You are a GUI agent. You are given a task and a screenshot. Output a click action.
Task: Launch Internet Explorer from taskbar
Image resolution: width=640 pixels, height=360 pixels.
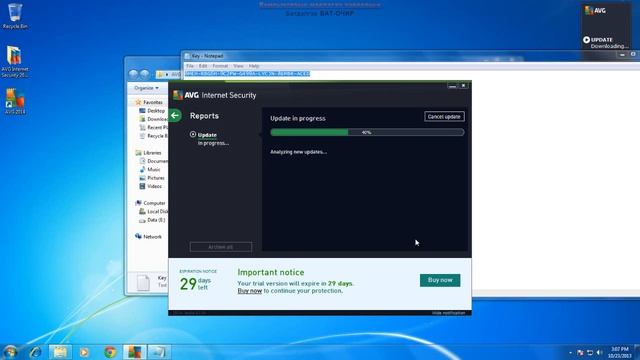pos(36,352)
